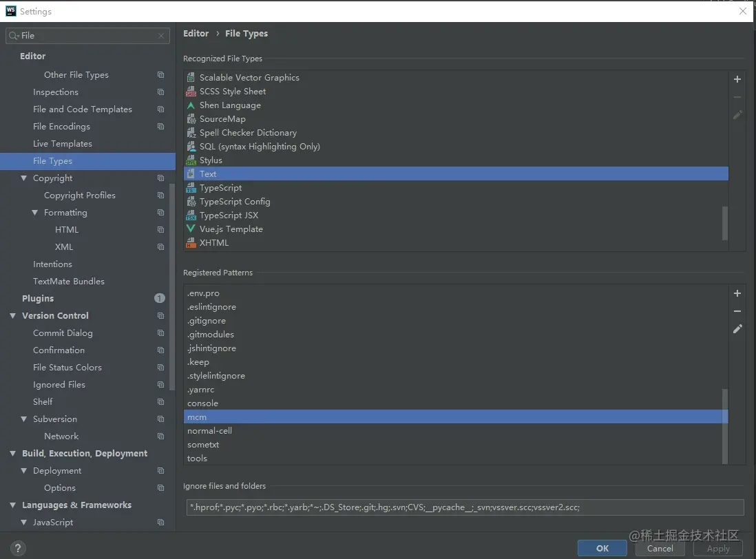The height and width of the screenshot is (559, 756).
Task: Open Copyright Profiles settings
Action: click(80, 196)
